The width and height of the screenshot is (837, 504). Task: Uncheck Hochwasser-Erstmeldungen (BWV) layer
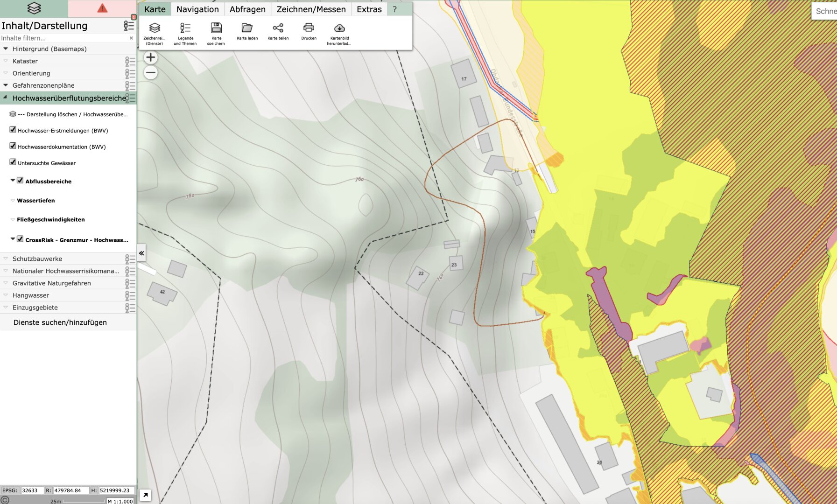point(13,130)
